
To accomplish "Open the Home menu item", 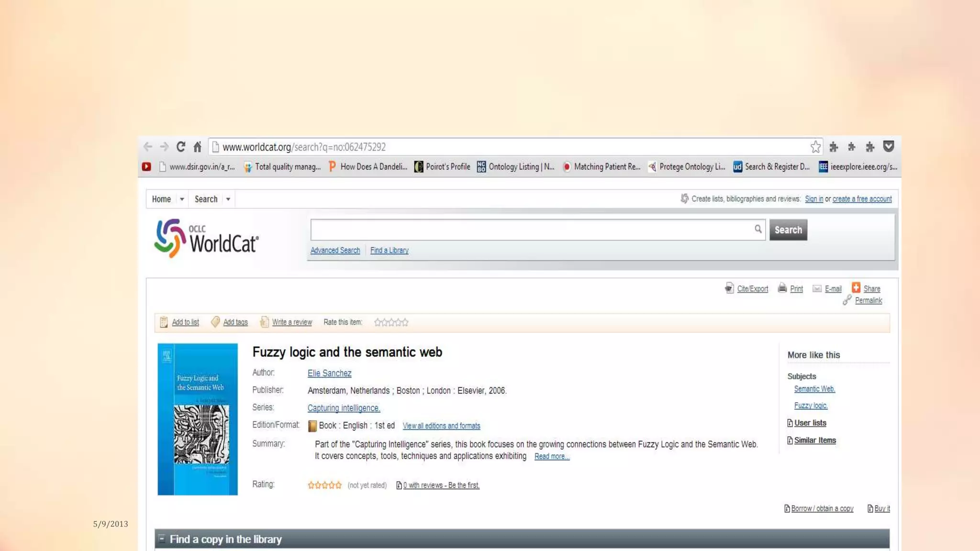I will tap(161, 199).
